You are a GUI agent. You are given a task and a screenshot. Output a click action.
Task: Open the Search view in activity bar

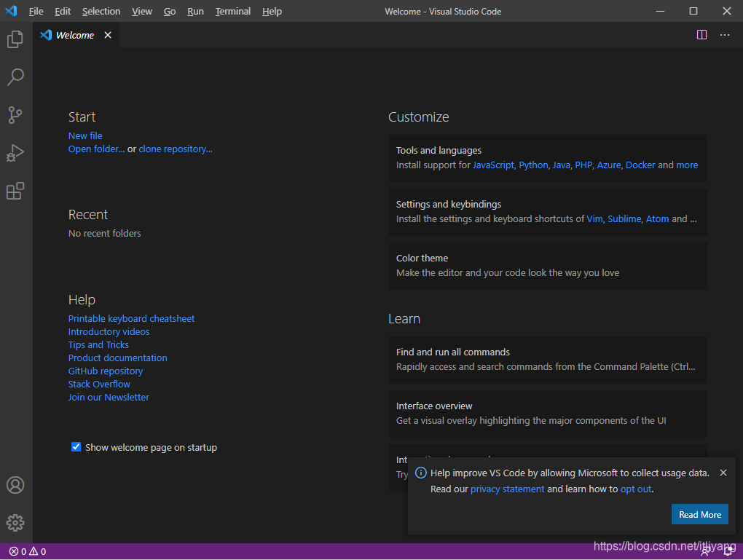pos(15,76)
